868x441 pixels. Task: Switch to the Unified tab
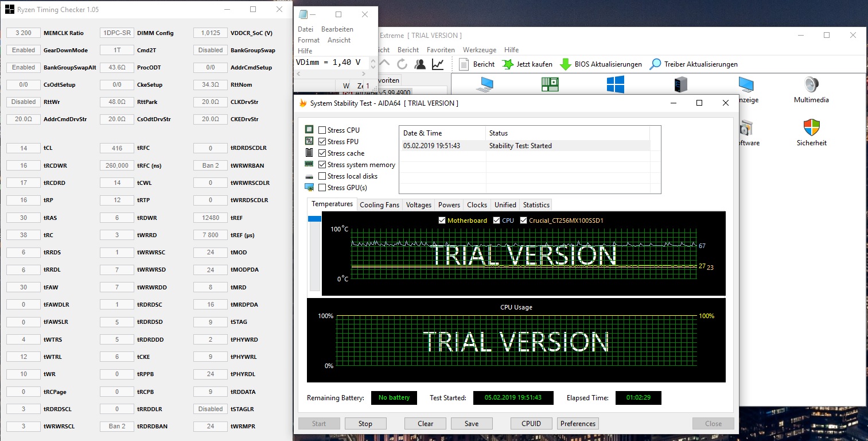point(505,204)
